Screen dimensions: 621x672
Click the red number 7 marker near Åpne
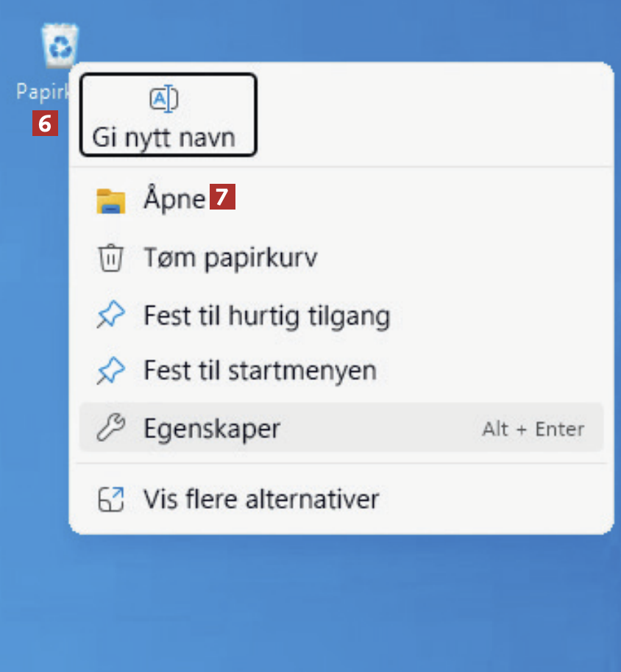(222, 197)
